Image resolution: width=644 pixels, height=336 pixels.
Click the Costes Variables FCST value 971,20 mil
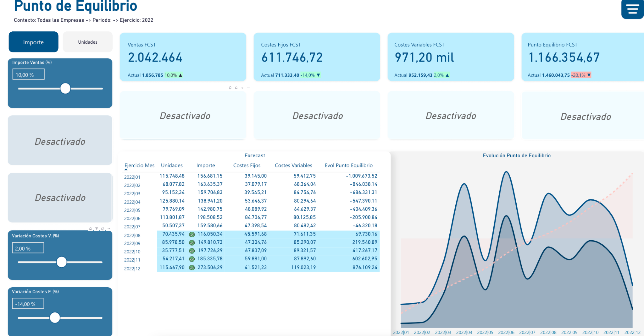point(424,57)
